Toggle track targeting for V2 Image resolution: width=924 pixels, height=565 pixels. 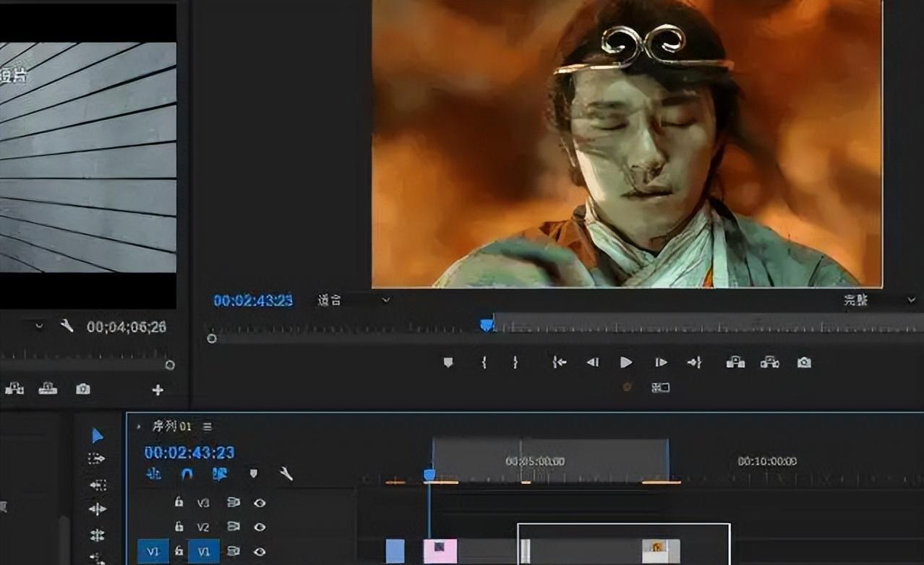point(204,527)
